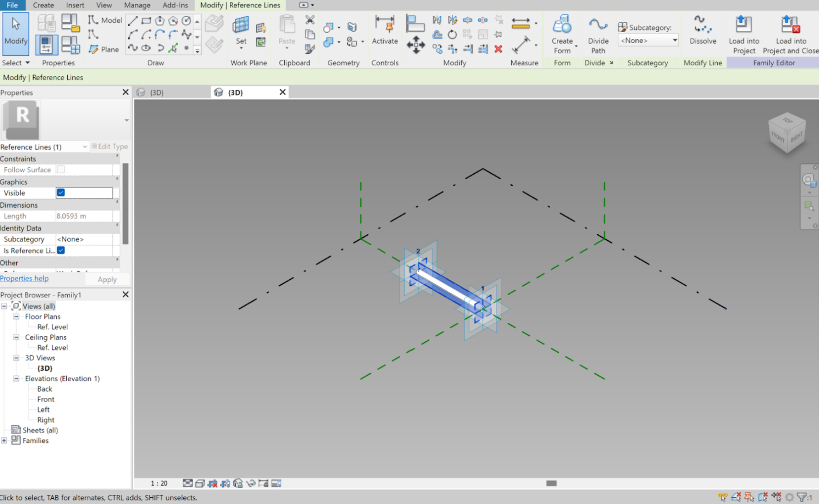This screenshot has height=504, width=819.
Task: Close the Project Browser panel
Action: click(126, 295)
